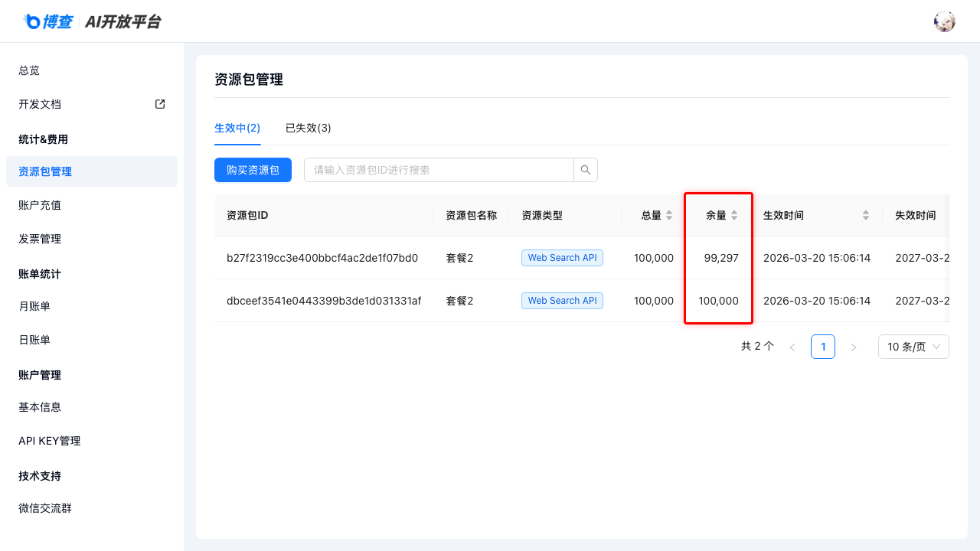The image size is (980, 551).
Task: Open the 10 条/页 page size dropdown
Action: click(x=913, y=347)
